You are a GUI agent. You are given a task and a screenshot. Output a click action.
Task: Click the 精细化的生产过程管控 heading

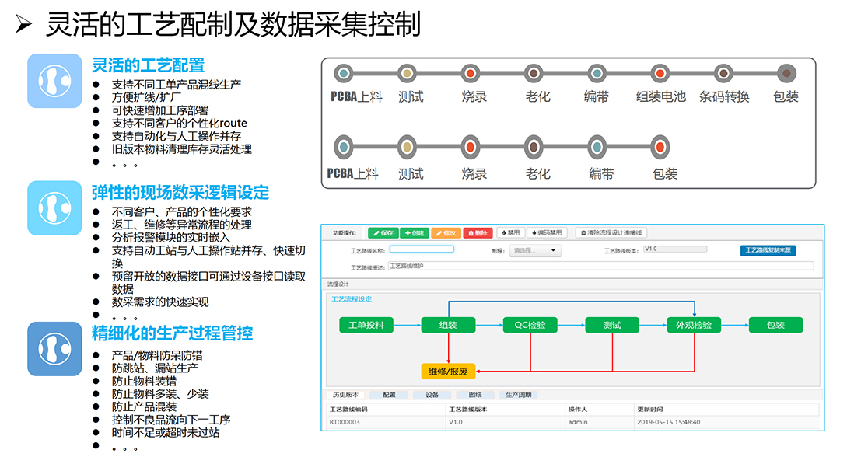point(172,333)
